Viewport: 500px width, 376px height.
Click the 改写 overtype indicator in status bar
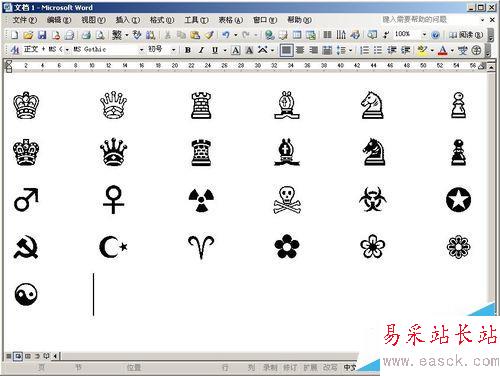tap(329, 368)
